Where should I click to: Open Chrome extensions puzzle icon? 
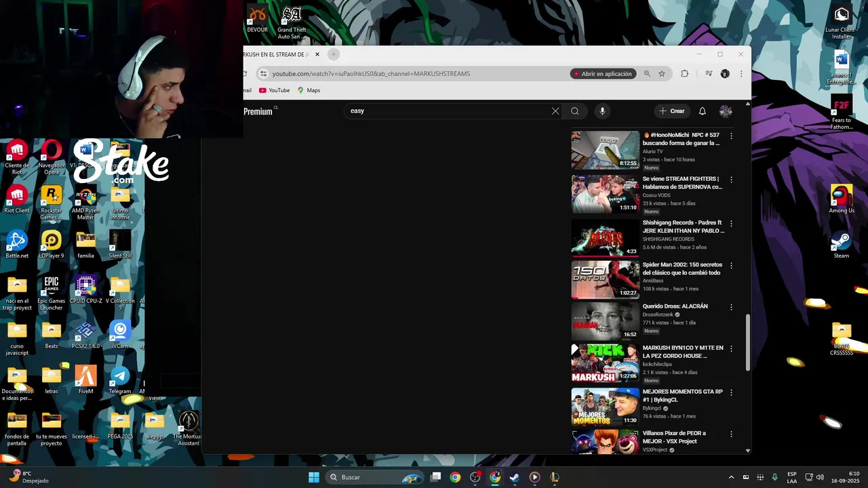point(685,74)
